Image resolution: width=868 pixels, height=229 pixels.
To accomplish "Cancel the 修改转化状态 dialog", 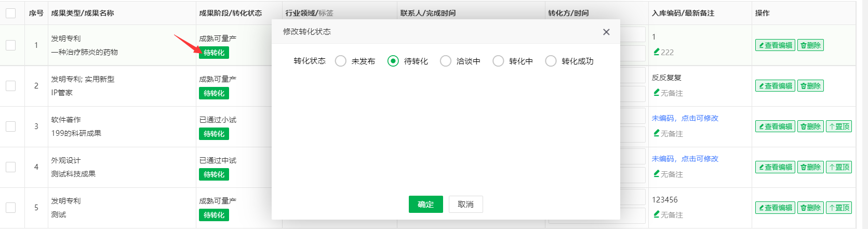I will (465, 204).
